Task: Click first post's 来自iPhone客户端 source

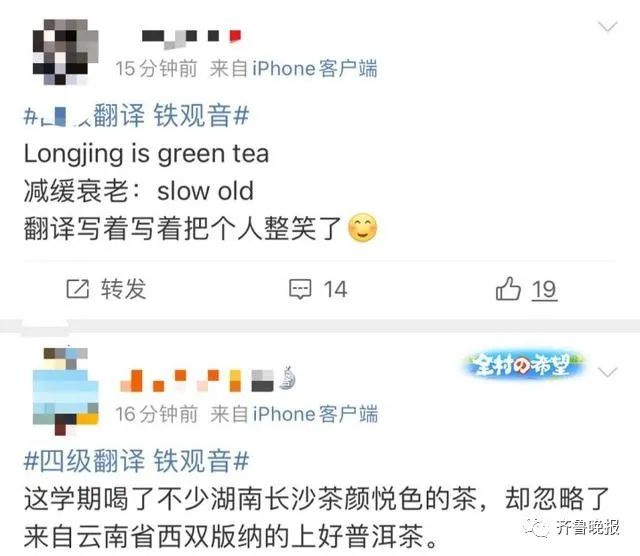Action: click(x=293, y=68)
